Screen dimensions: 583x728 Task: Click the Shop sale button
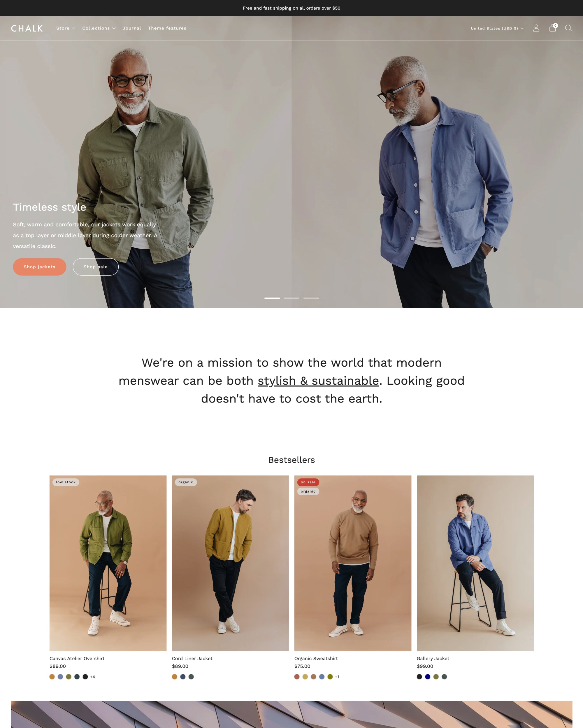(96, 267)
